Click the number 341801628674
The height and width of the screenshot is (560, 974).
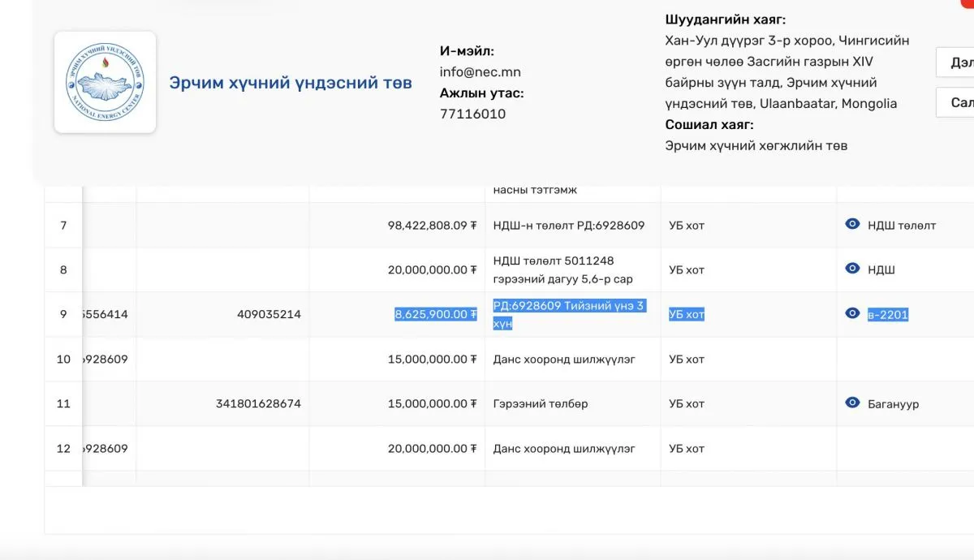(x=259, y=404)
